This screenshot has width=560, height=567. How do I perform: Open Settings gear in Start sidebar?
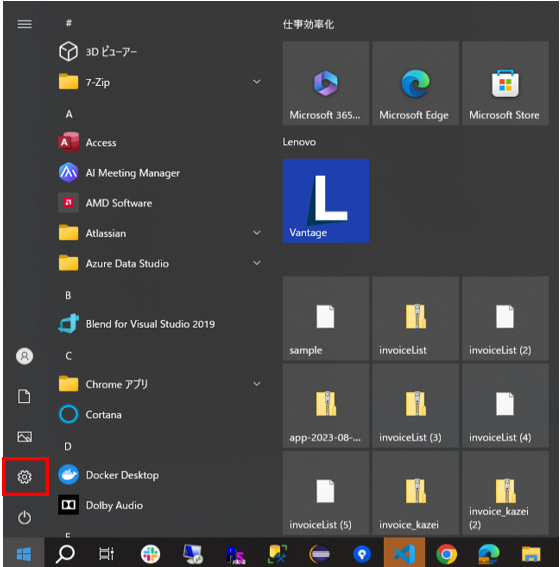25,477
